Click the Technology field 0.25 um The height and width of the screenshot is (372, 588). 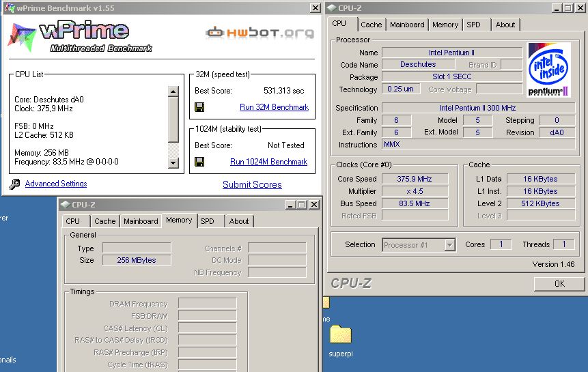(400, 89)
